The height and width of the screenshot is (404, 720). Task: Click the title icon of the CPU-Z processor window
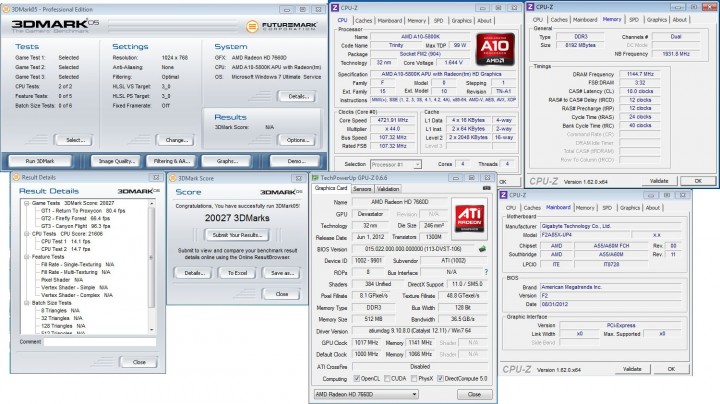(335, 8)
